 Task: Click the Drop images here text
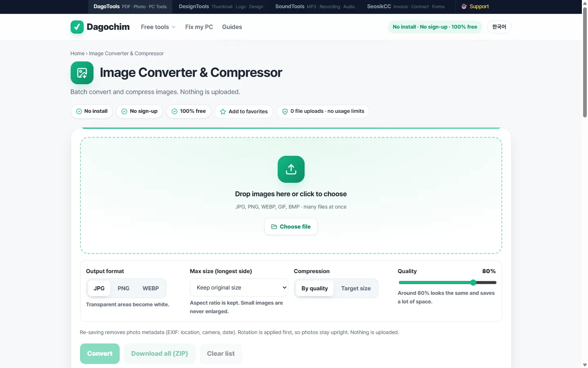click(291, 194)
